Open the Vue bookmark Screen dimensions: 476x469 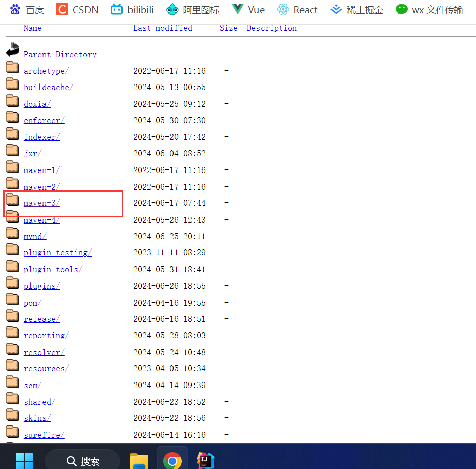248,10
